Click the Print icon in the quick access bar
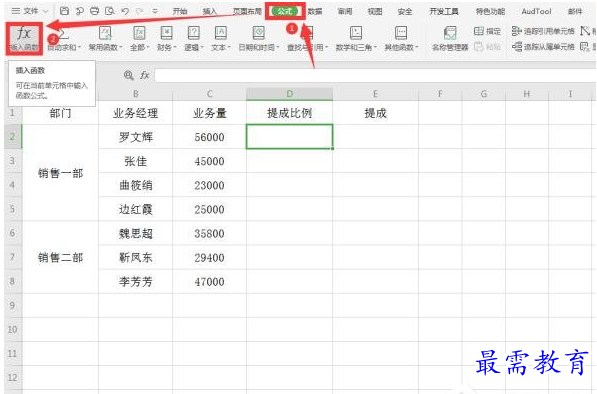Screen dimensions: 597x394 coord(94,11)
